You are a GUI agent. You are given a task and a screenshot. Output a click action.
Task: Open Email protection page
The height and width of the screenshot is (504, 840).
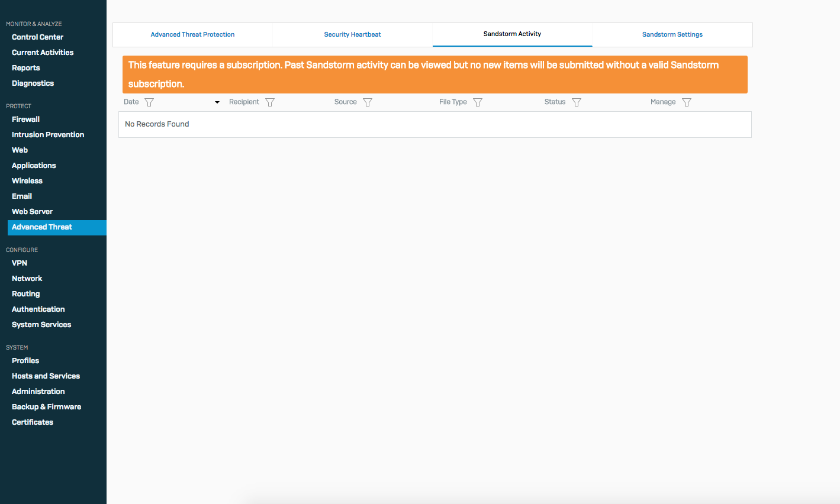coord(22,196)
